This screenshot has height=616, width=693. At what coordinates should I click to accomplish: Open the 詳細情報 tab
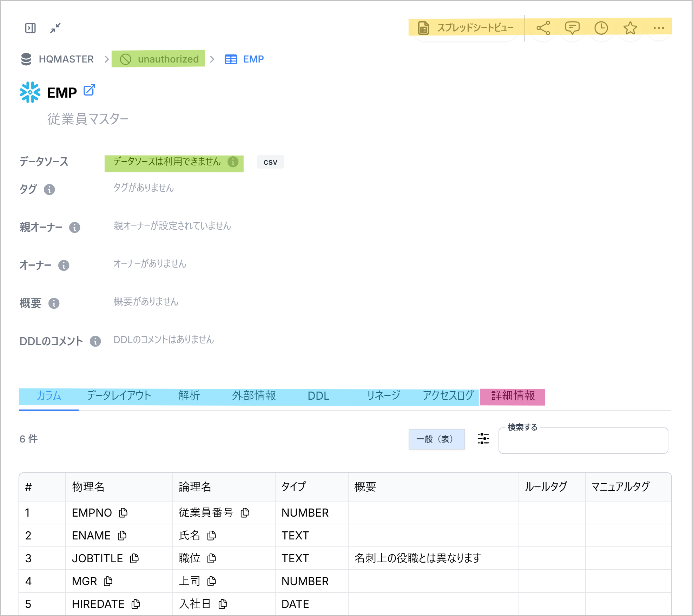[x=513, y=396]
